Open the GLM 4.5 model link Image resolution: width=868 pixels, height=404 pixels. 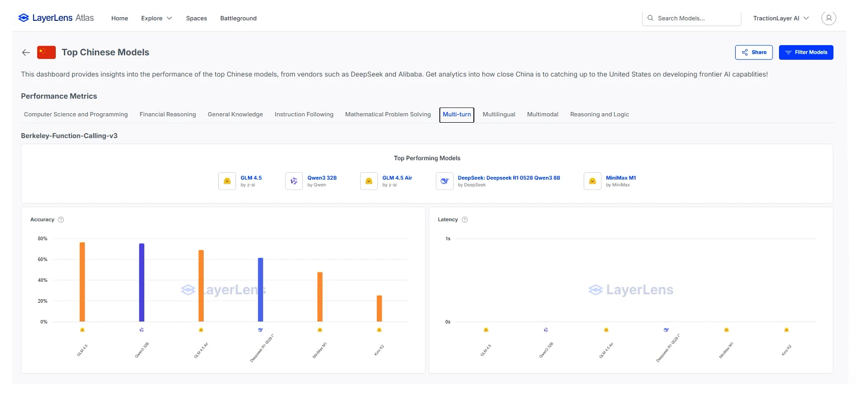[x=251, y=178]
